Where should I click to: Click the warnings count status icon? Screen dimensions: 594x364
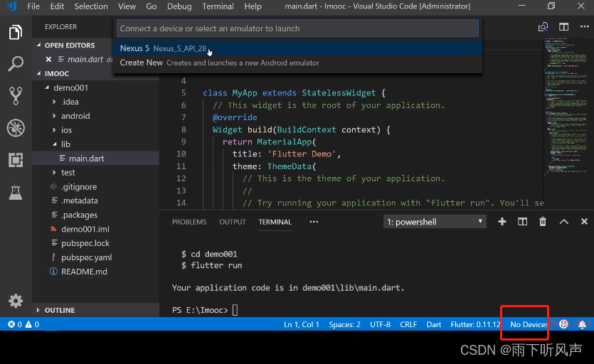[x=32, y=324]
